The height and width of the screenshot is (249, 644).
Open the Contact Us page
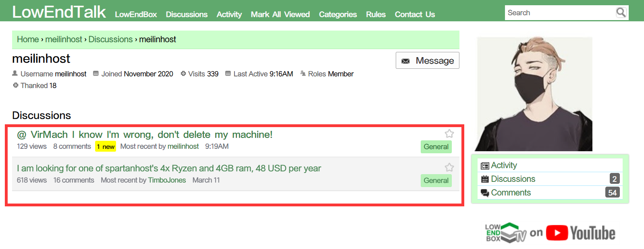click(x=415, y=14)
